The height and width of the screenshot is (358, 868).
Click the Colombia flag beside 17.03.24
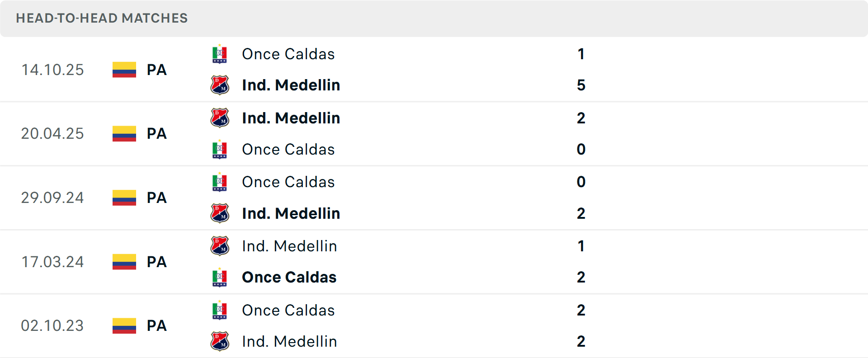click(124, 262)
